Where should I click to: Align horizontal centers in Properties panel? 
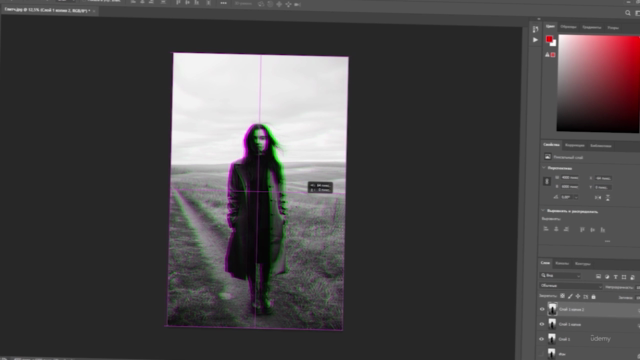[x=556, y=229]
